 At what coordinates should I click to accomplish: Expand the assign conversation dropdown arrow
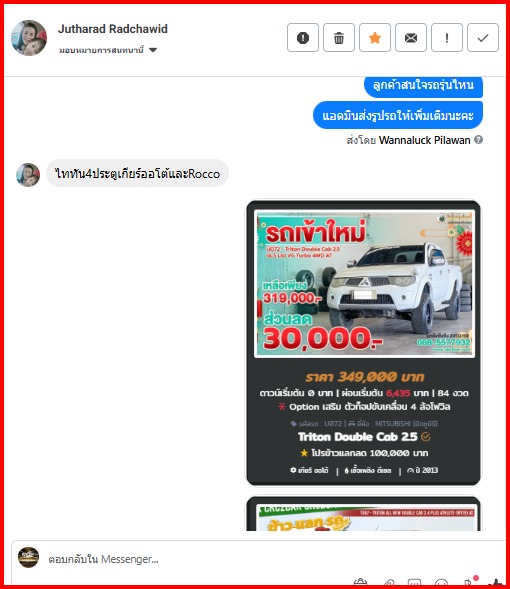click(153, 50)
